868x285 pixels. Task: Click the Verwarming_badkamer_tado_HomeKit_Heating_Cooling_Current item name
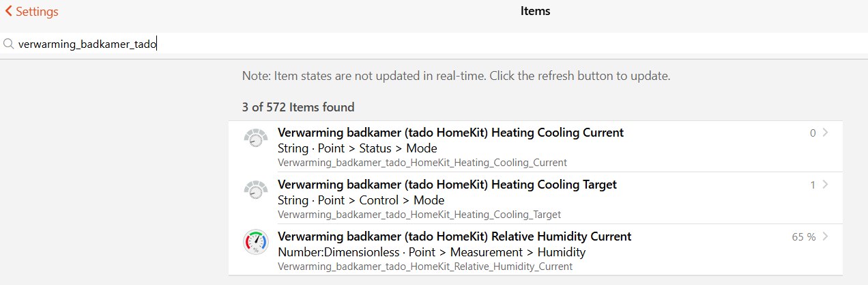click(422, 163)
